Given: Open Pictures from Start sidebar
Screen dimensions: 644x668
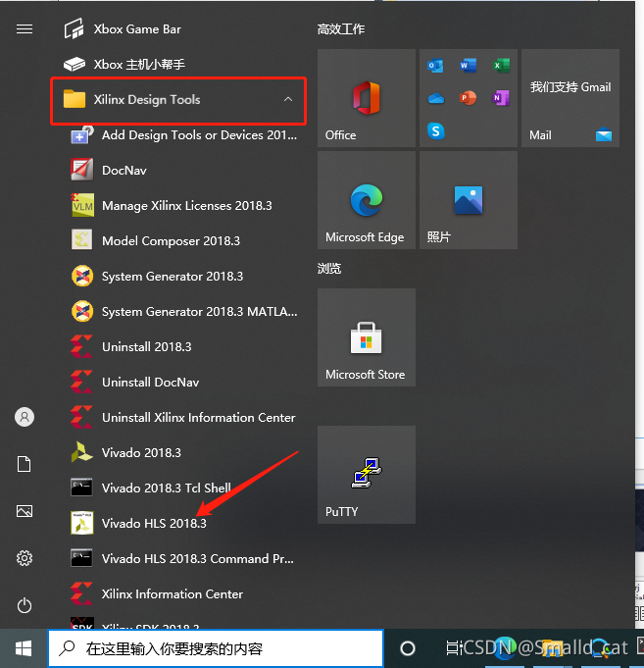Looking at the screenshot, I should point(25,511).
